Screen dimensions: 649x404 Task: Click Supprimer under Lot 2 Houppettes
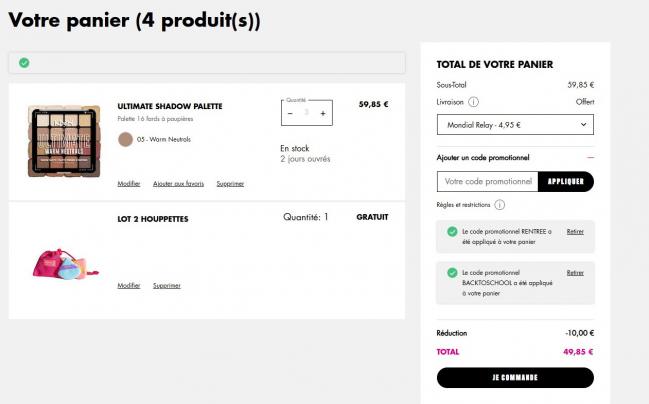(167, 285)
